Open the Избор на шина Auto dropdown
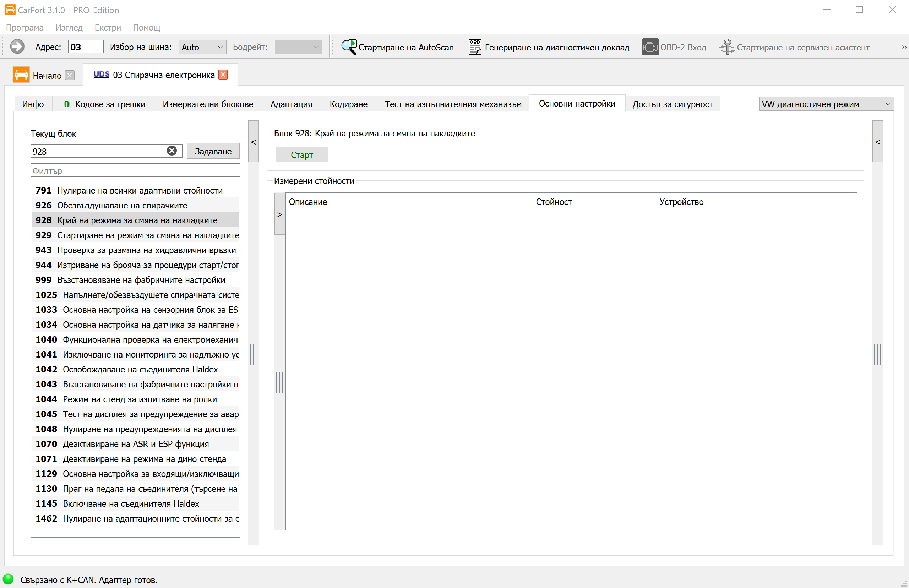The image size is (909, 588). 202,47
